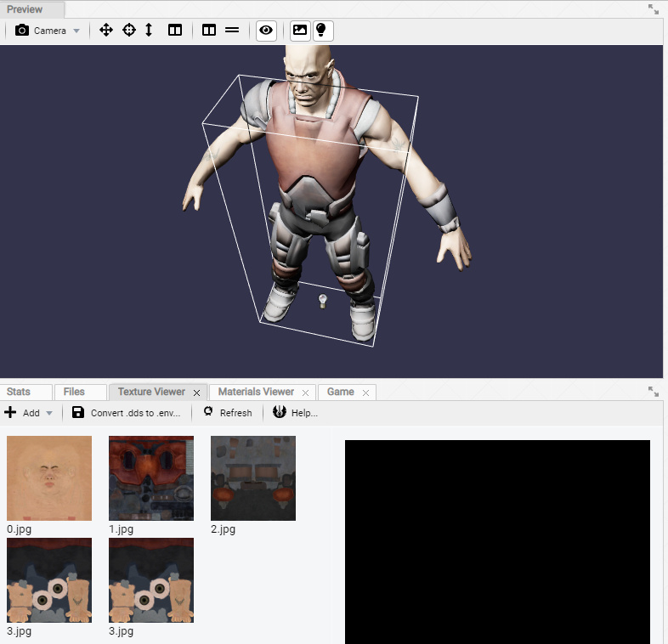Click the Add label text
The width and height of the screenshot is (668, 644).
click(x=31, y=413)
